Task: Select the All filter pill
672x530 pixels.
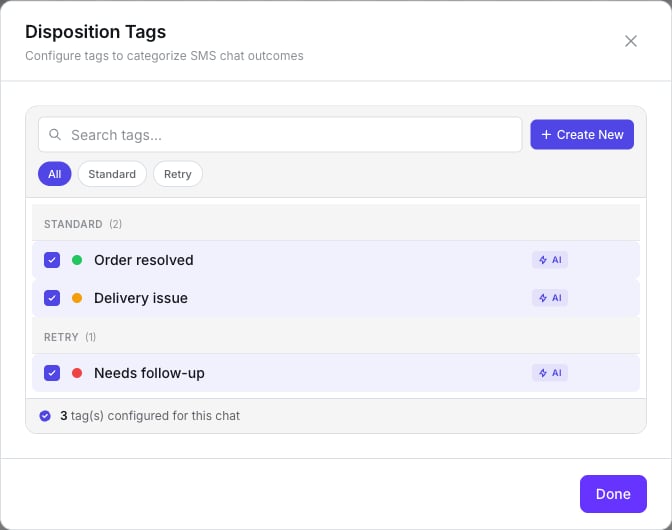Action: click(54, 174)
